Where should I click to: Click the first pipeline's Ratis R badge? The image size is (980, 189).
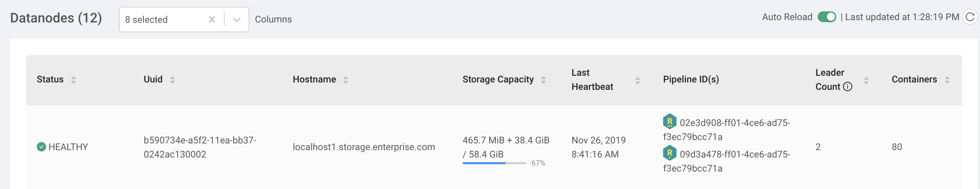point(669,122)
